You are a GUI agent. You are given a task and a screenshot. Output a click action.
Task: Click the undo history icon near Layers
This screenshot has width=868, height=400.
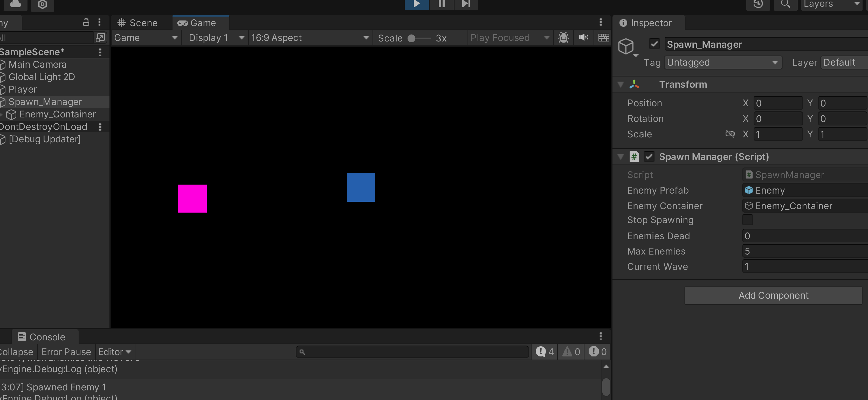click(758, 5)
